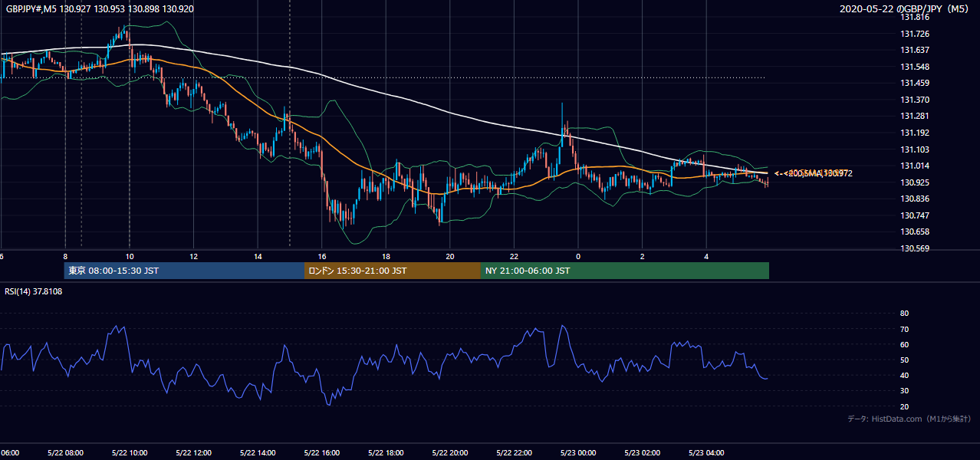The image size is (980, 460).
Task: Click hour label 18 on the price chart time axis
Action: pyautogui.click(x=386, y=256)
